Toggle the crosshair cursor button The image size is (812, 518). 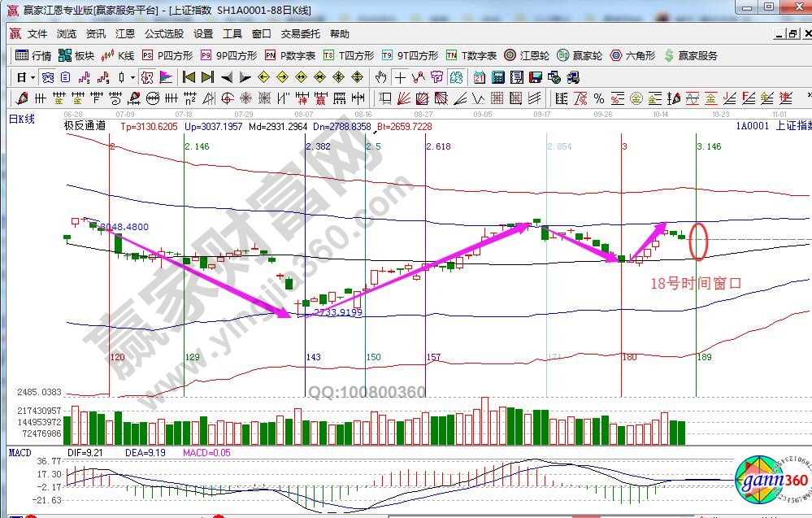click(400, 77)
